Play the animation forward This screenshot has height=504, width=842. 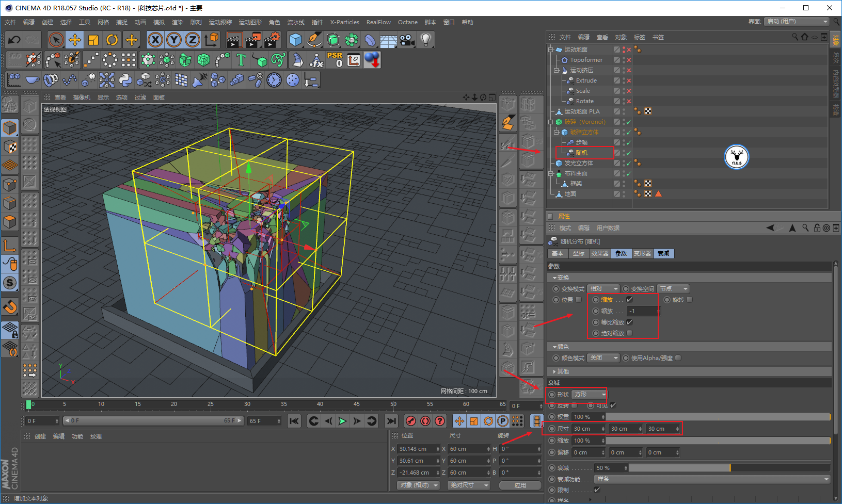tap(342, 421)
